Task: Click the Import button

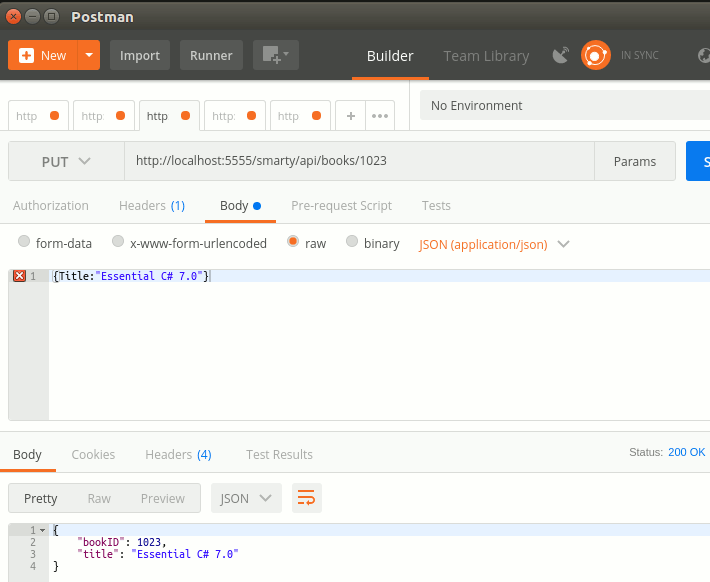Action: 140,55
